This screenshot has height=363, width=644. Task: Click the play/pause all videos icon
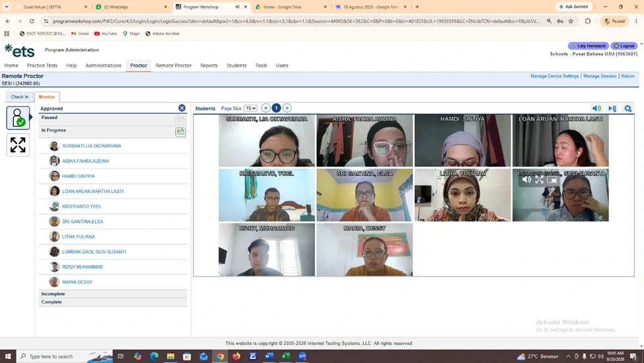tap(612, 108)
